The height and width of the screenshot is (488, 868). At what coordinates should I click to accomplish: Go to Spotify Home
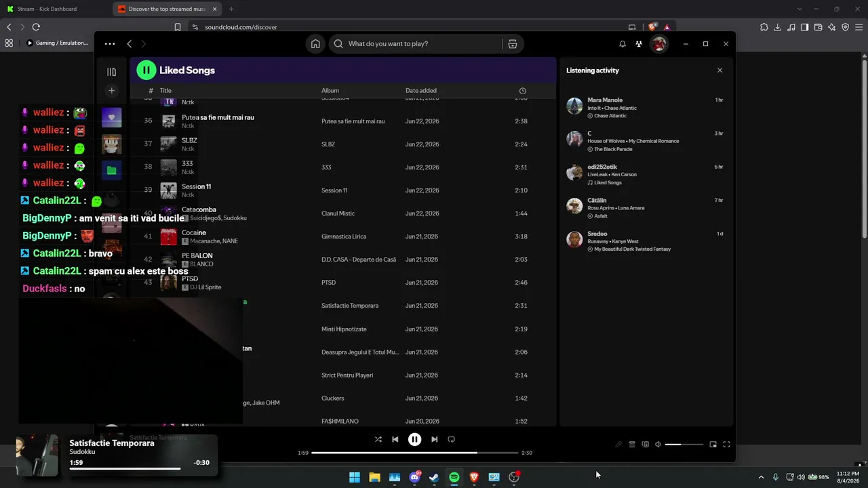[x=315, y=44]
